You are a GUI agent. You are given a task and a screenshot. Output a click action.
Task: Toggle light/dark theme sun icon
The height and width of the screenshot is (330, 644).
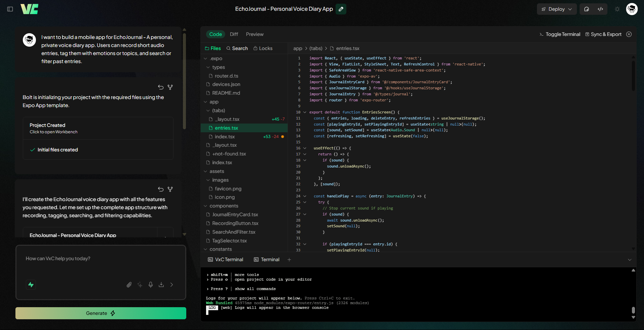pos(617,9)
